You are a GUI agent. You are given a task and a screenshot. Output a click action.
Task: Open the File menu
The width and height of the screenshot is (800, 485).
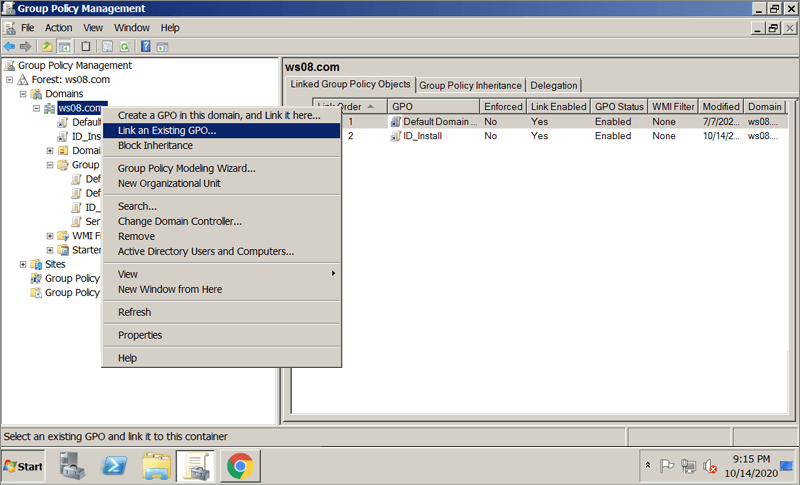[28, 28]
